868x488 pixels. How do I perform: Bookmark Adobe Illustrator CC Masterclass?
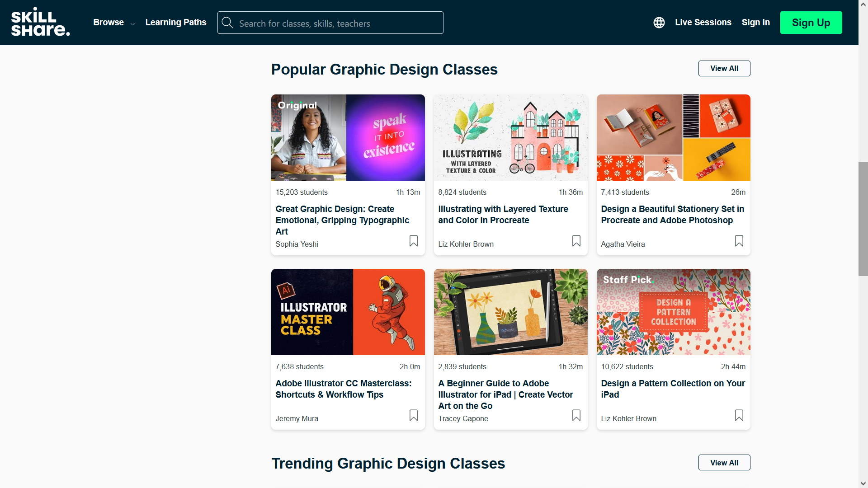[414, 415]
